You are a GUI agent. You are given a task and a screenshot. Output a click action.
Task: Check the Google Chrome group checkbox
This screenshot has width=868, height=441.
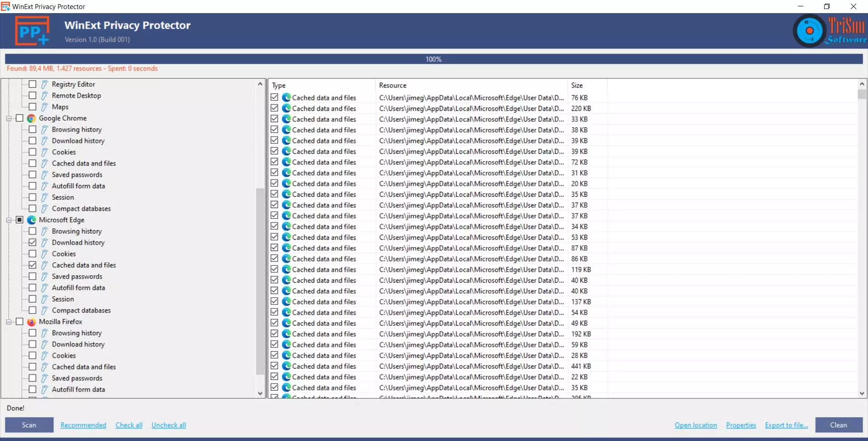pyautogui.click(x=19, y=118)
